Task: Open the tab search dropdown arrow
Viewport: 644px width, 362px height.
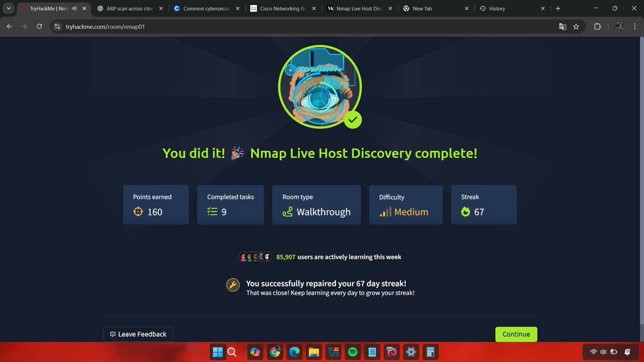Action: click(x=8, y=8)
